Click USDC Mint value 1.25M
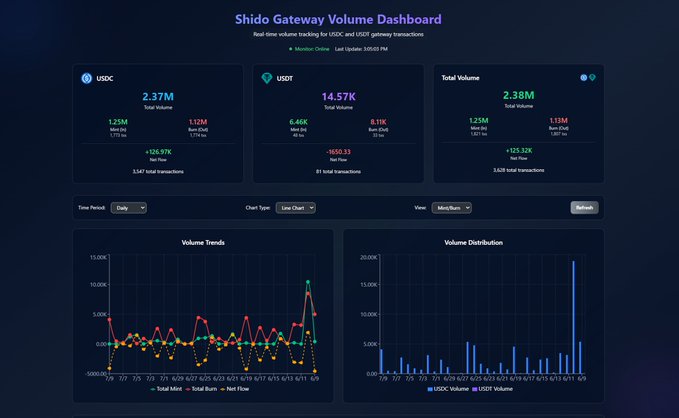This screenshot has height=418, width=679. click(x=118, y=122)
